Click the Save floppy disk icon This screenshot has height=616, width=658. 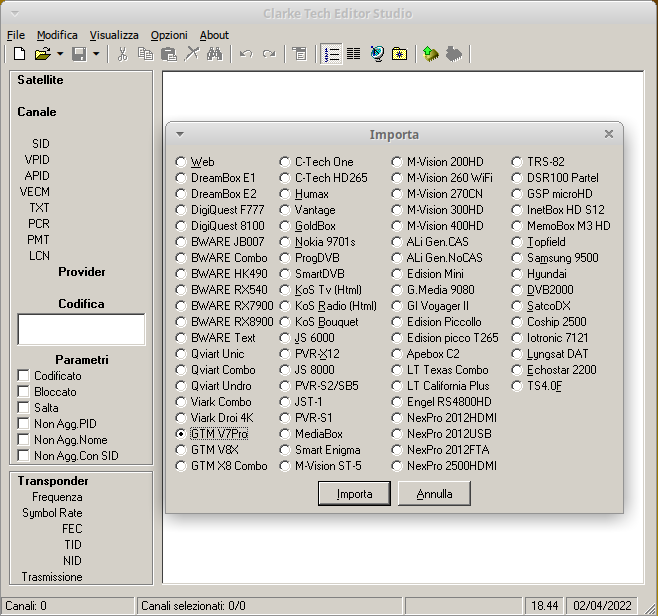tap(79, 54)
